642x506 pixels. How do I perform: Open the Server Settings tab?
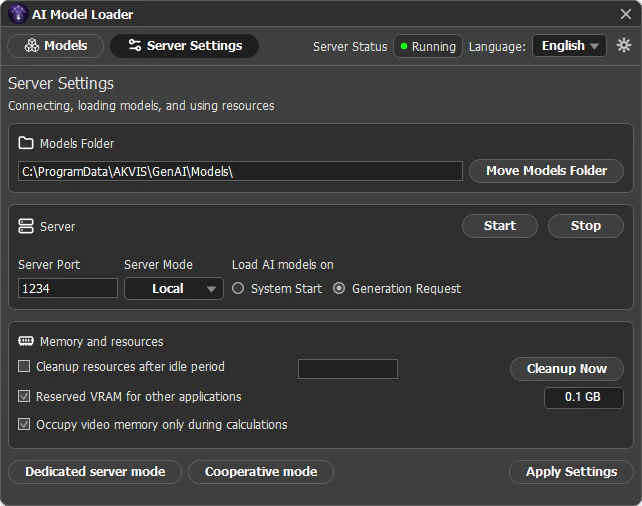click(185, 45)
